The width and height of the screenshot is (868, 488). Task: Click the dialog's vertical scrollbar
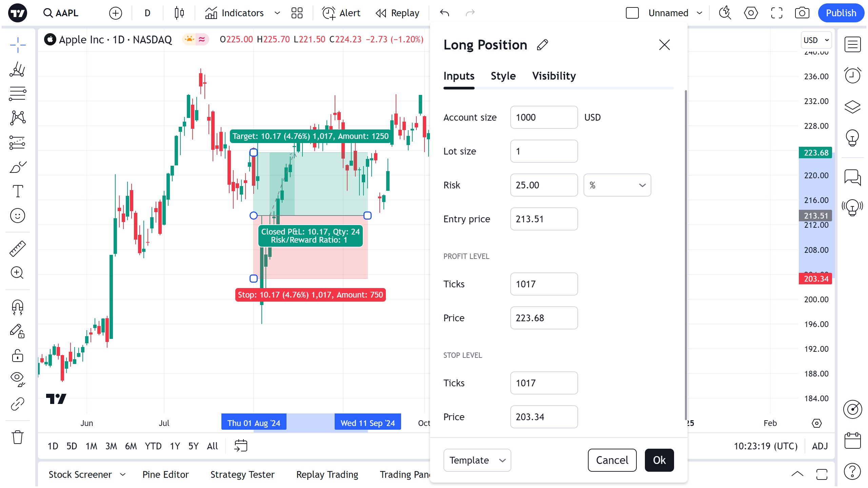(x=686, y=254)
